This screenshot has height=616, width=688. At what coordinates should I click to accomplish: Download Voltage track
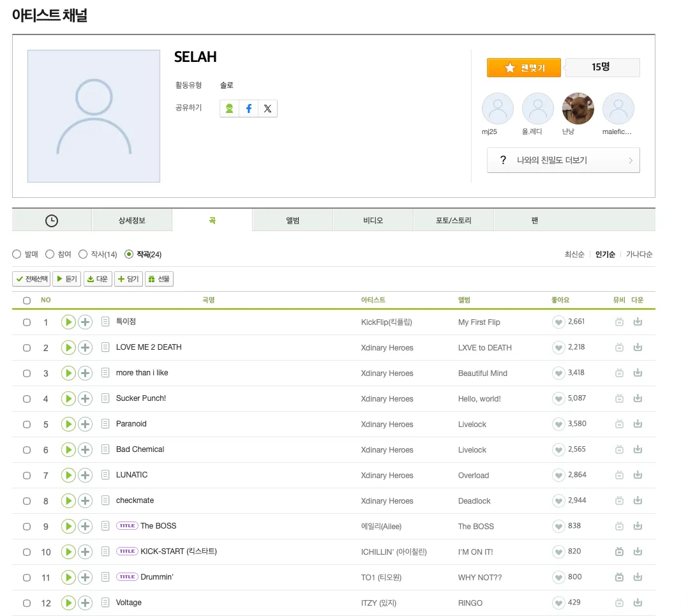coord(638,603)
